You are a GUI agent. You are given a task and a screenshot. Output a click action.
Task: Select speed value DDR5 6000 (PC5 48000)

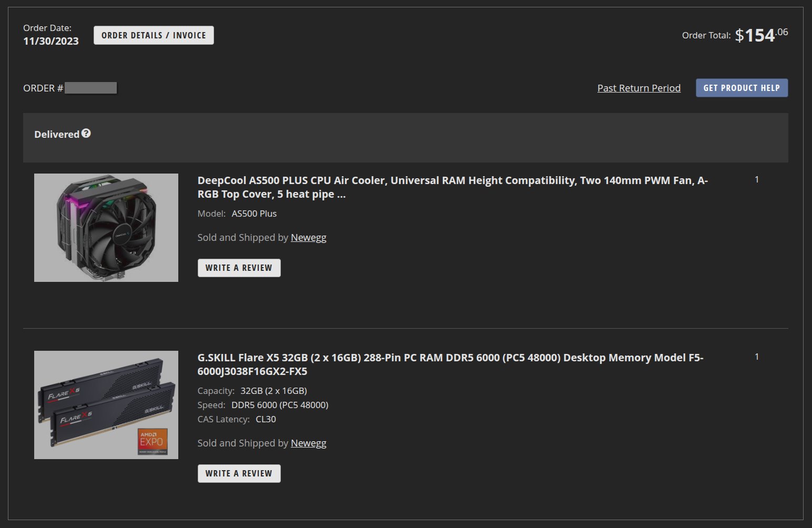[280, 405]
